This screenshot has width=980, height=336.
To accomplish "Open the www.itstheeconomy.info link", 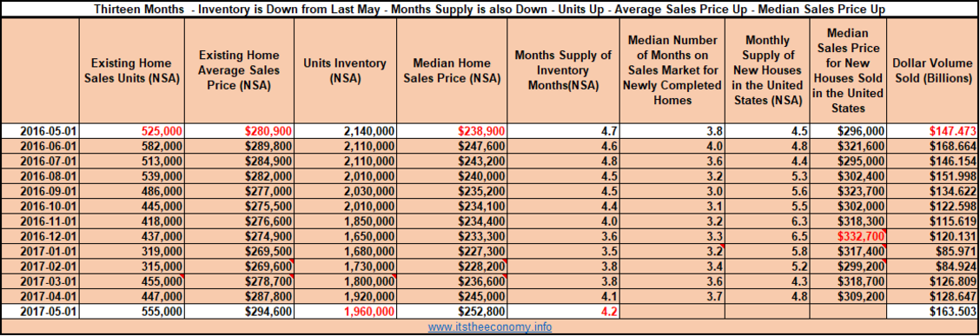I will [489, 326].
